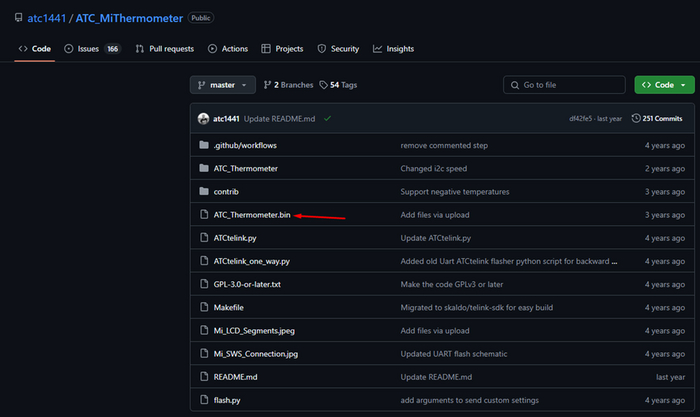
Task: Click folder icon for .github/workflows
Action: 204,145
